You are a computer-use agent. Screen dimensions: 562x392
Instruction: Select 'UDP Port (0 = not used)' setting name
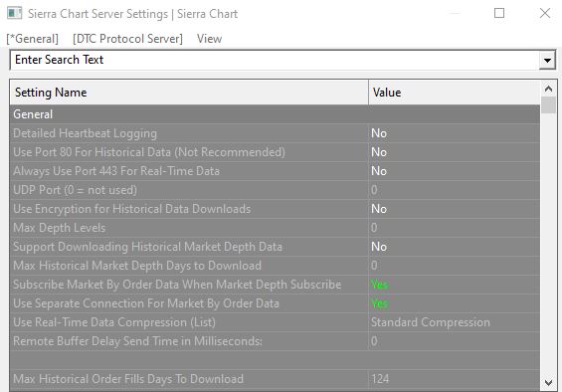75,190
